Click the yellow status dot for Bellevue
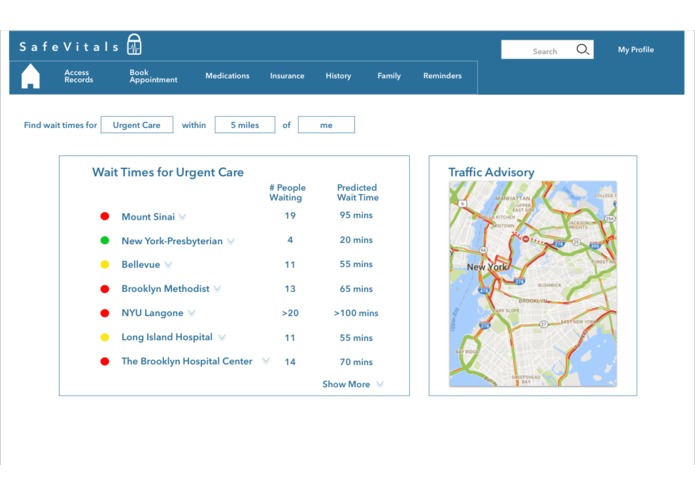695x494 pixels. tap(105, 265)
